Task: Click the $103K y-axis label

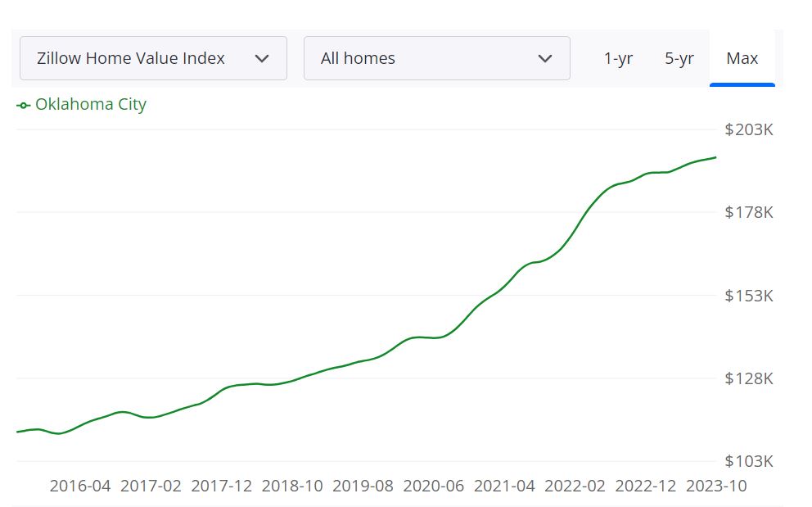Action: [x=750, y=461]
